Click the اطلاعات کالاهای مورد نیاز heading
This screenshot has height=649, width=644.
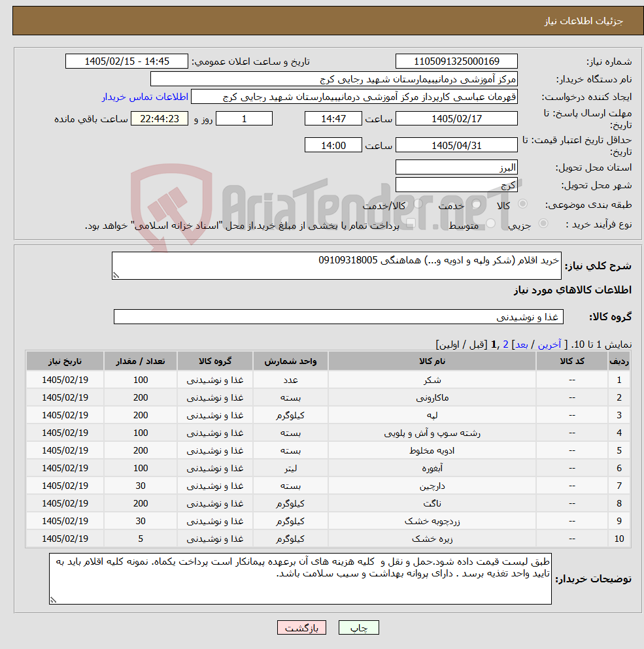(x=572, y=290)
